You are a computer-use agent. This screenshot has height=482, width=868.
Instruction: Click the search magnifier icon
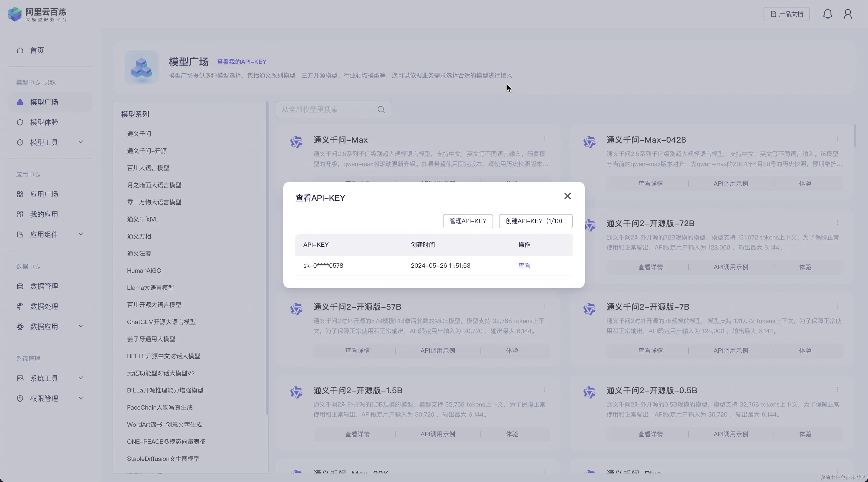click(381, 110)
